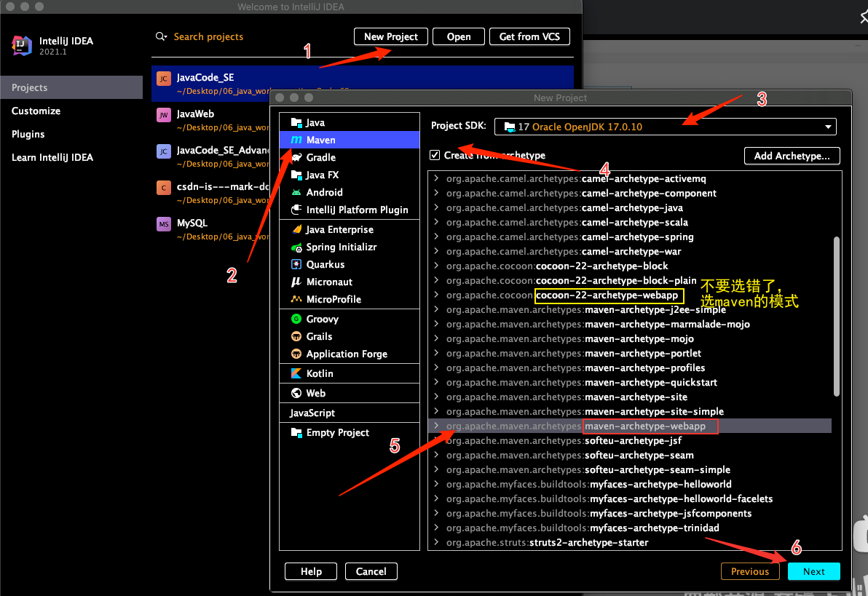
Task: Select the maven-archetype-profiles row
Action: [629, 367]
